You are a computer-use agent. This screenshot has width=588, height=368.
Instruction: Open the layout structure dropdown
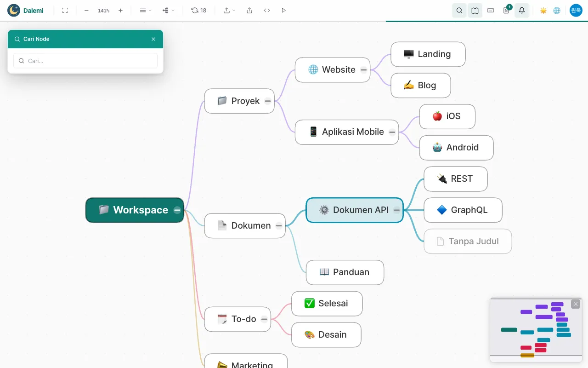(x=168, y=10)
